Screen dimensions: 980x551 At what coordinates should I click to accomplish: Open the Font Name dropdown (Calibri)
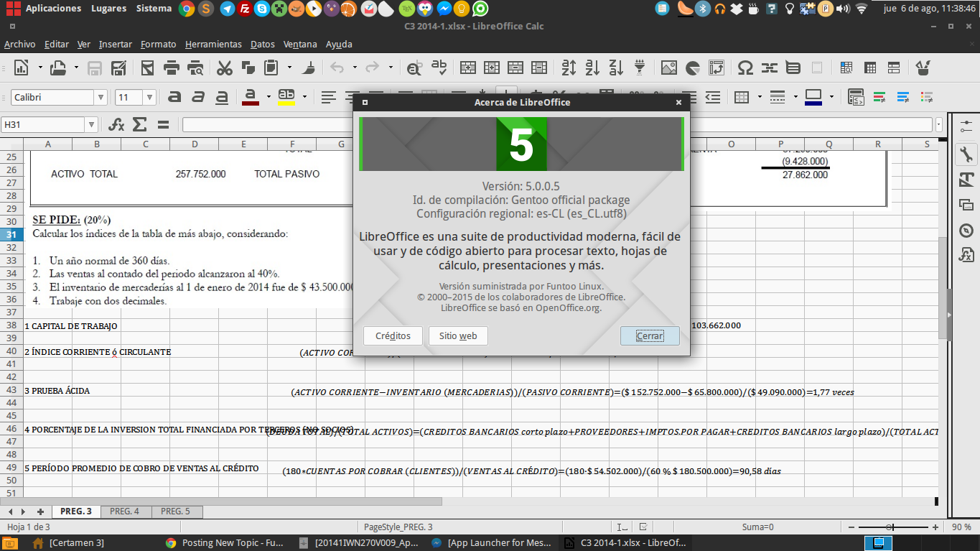101,97
